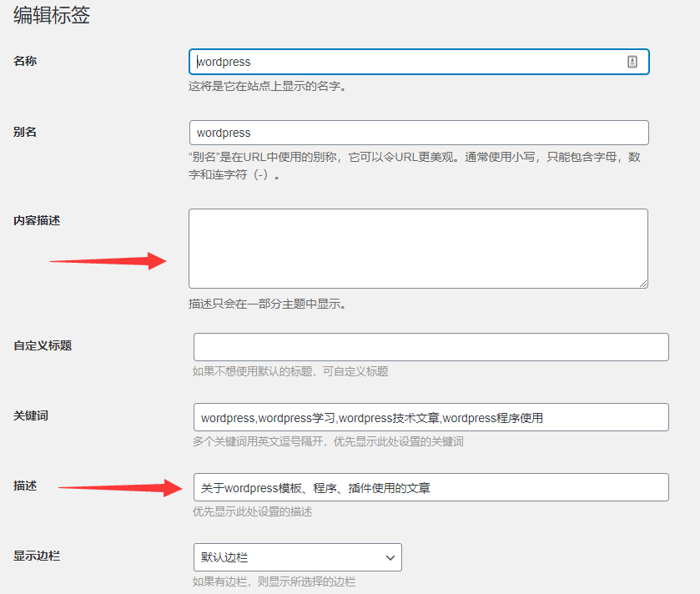The height and width of the screenshot is (594, 700).
Task: Click the 编辑标签 page heading
Action: (52, 15)
